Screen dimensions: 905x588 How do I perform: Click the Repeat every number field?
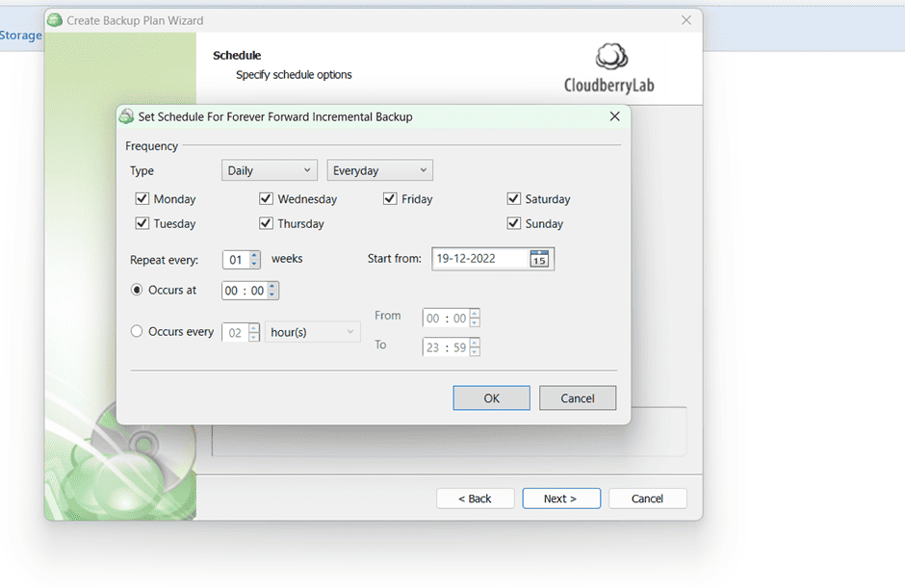(x=236, y=260)
